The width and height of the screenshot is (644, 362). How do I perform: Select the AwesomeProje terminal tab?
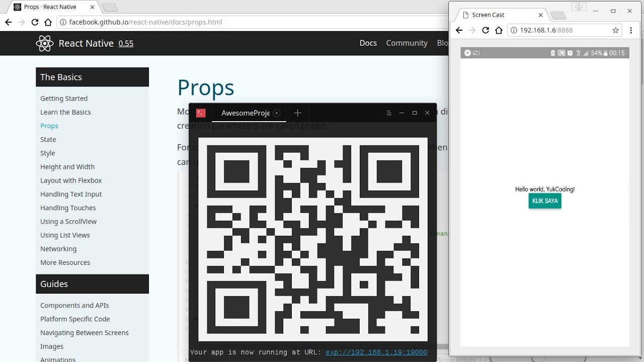tap(249, 113)
